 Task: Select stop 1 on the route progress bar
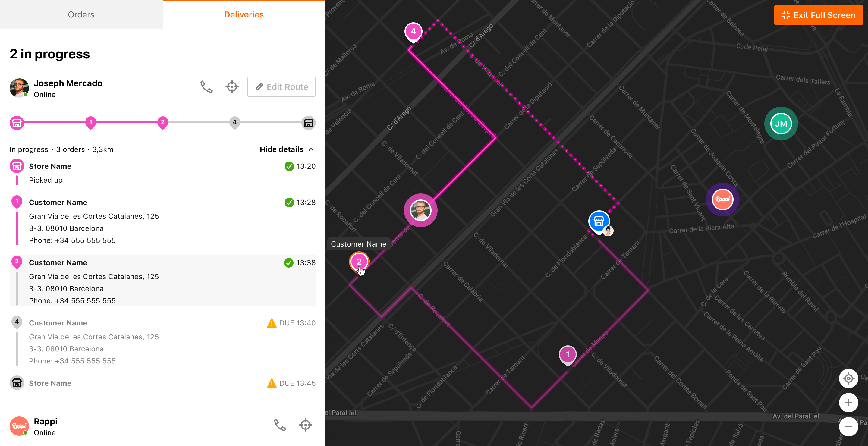[90, 123]
